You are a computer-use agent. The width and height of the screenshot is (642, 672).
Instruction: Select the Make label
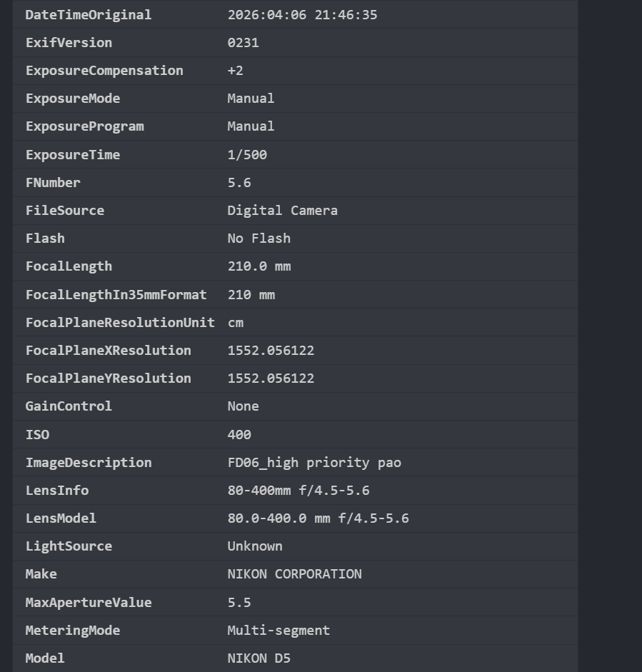(x=41, y=574)
